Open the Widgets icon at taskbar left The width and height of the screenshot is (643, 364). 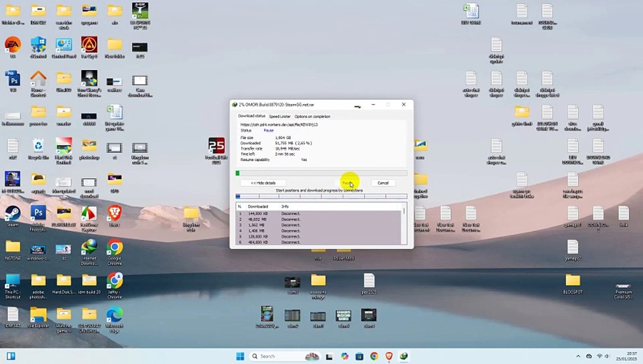(x=11, y=356)
